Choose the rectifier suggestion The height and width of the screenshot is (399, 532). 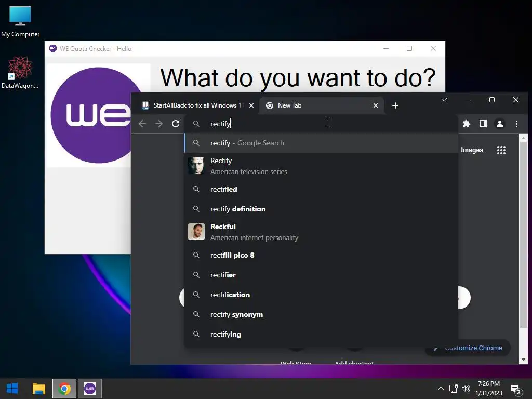coord(321,275)
